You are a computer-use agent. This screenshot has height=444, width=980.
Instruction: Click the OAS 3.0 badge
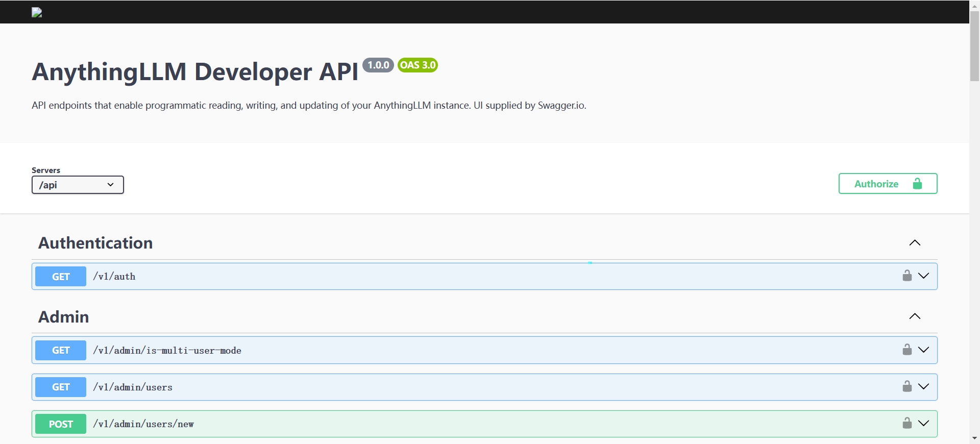(418, 65)
